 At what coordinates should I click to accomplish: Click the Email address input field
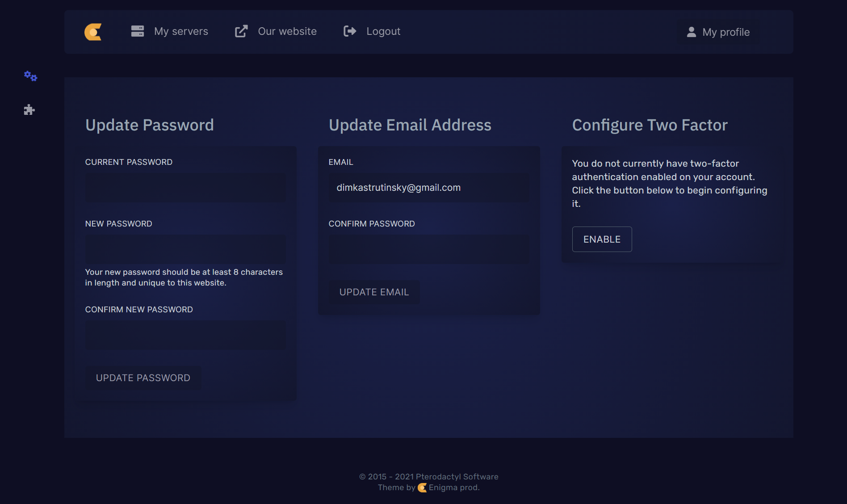click(x=429, y=188)
